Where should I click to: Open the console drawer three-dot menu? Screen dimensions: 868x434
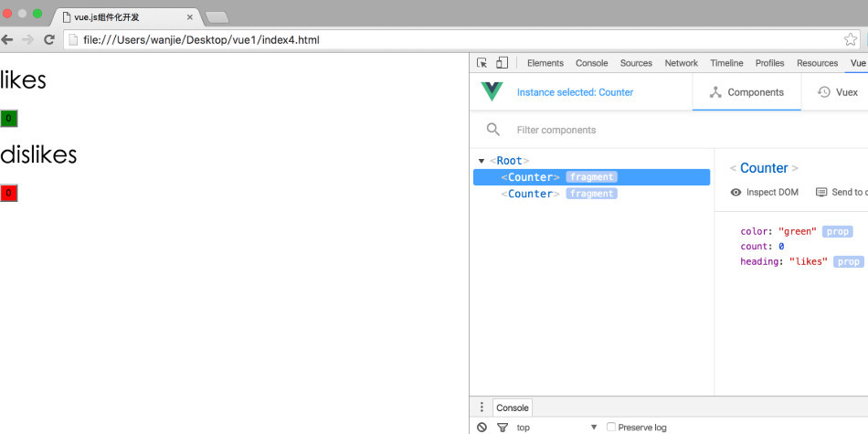[482, 408]
